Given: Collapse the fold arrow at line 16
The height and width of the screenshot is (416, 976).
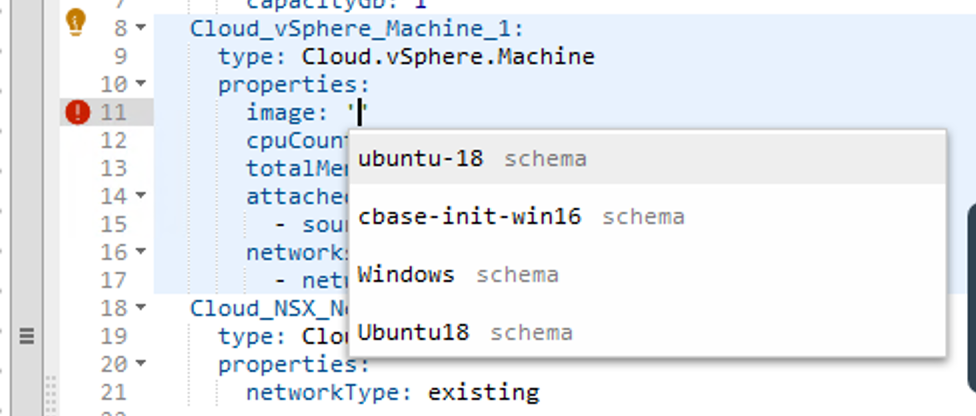Looking at the screenshot, I should pyautogui.click(x=141, y=252).
